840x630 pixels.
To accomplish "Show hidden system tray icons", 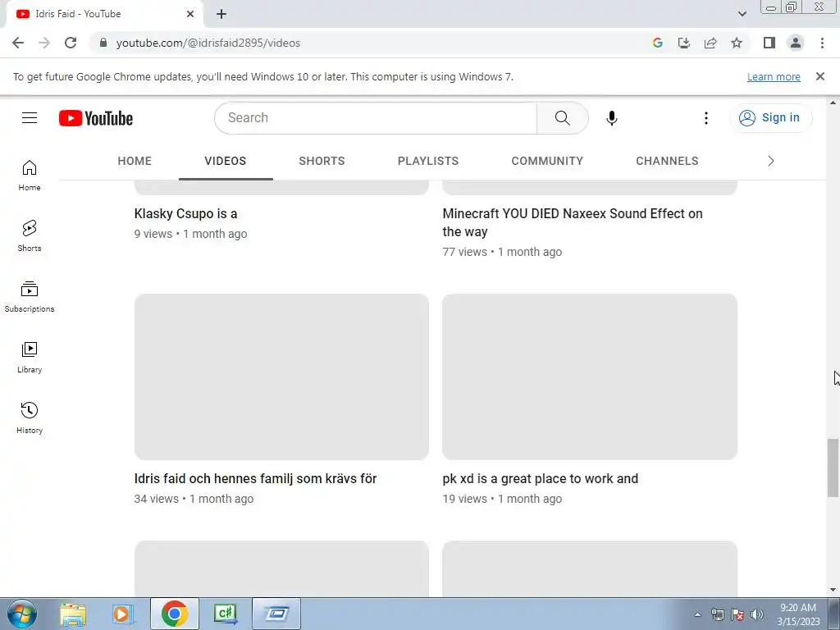I will (697, 614).
